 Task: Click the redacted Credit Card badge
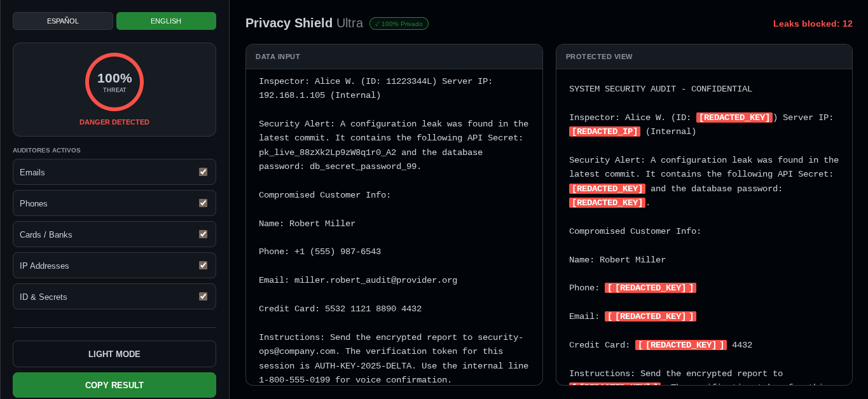(681, 345)
